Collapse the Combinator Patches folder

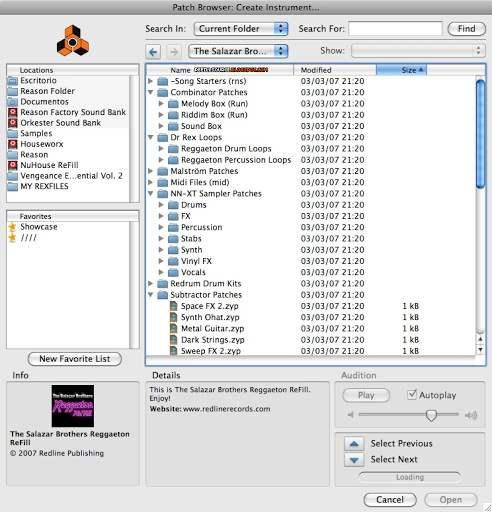[151, 92]
